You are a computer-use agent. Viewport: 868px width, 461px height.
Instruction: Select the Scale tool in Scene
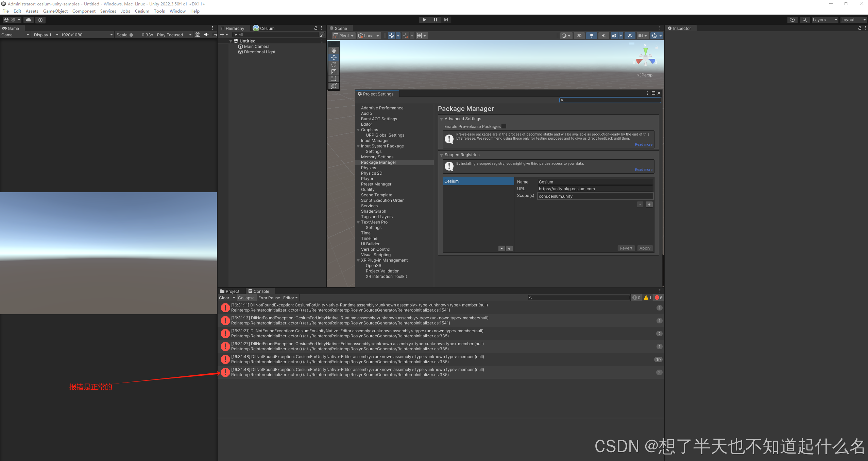pyautogui.click(x=334, y=72)
